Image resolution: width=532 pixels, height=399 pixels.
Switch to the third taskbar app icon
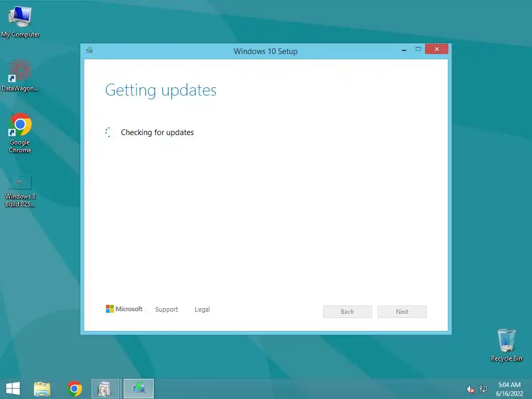[x=106, y=389]
